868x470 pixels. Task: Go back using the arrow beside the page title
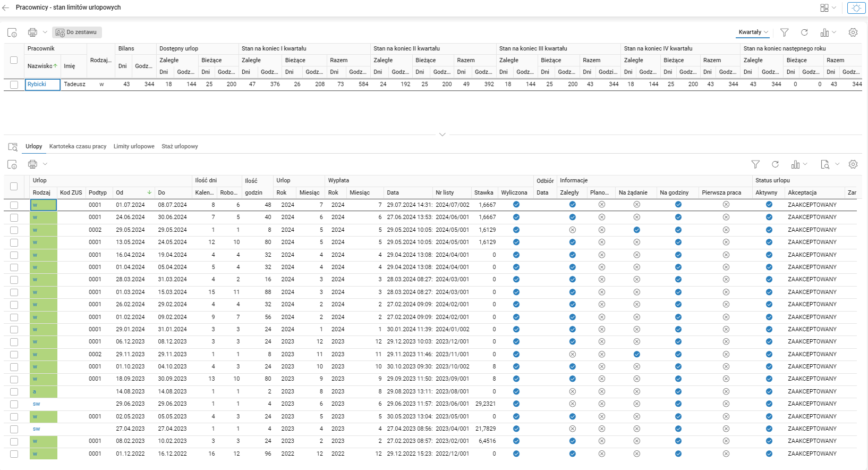(6, 8)
